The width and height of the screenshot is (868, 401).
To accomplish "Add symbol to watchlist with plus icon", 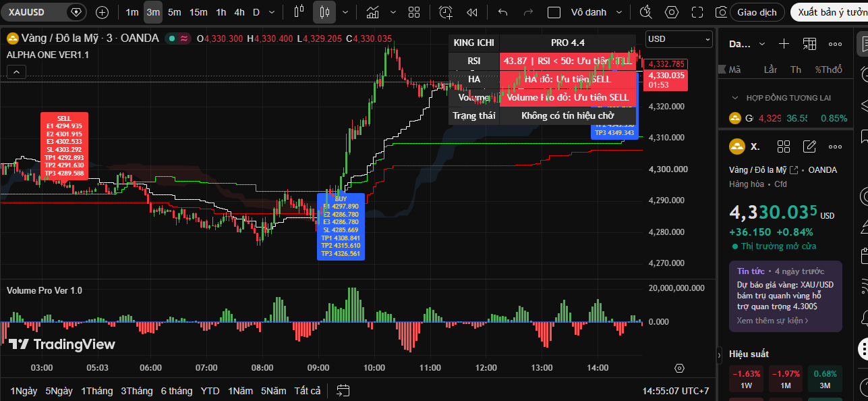I will pos(784,44).
